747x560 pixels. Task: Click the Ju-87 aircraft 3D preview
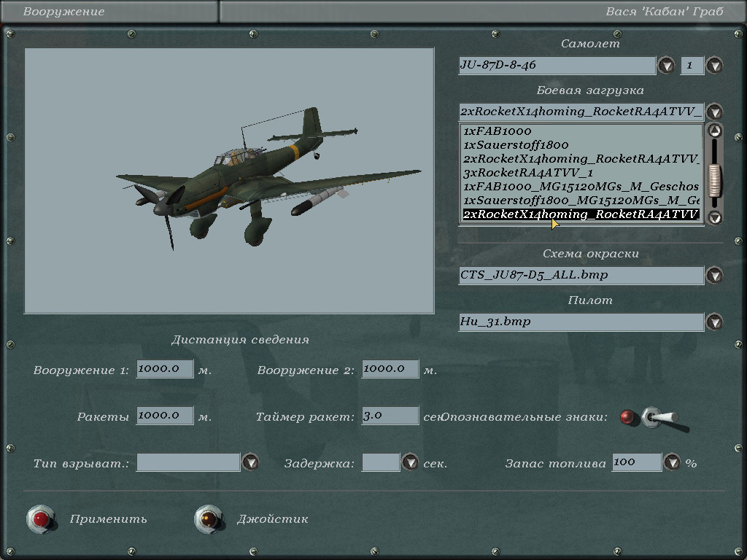coord(229,181)
